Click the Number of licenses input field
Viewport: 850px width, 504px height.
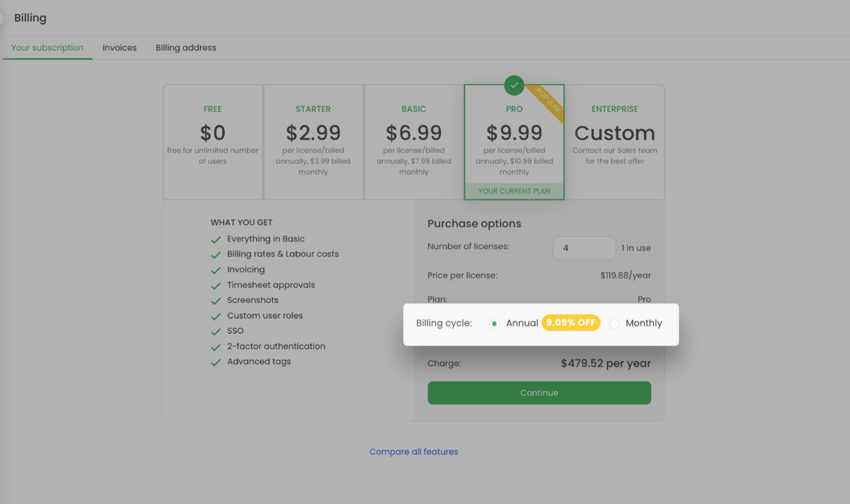(x=583, y=248)
